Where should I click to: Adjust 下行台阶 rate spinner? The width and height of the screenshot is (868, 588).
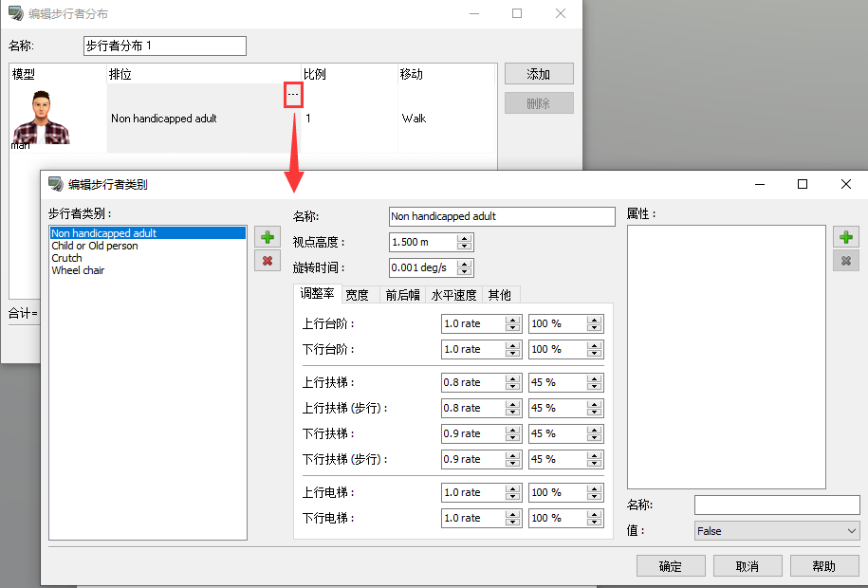[512, 349]
